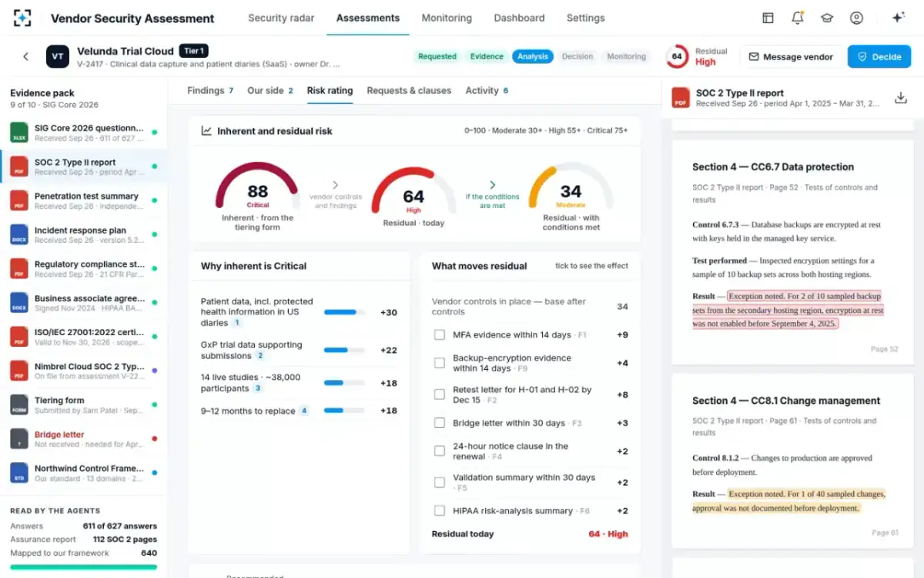
Task: Tick MFA evidence within 14 days
Action: point(440,334)
